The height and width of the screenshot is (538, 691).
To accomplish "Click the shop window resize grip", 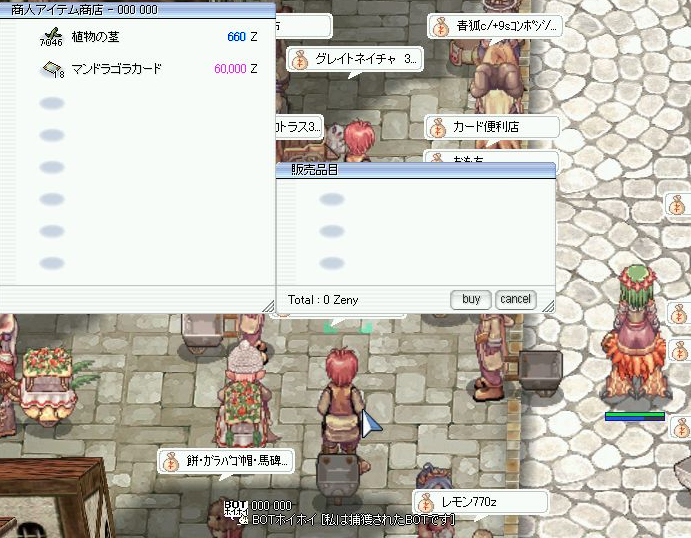I will [x=268, y=306].
